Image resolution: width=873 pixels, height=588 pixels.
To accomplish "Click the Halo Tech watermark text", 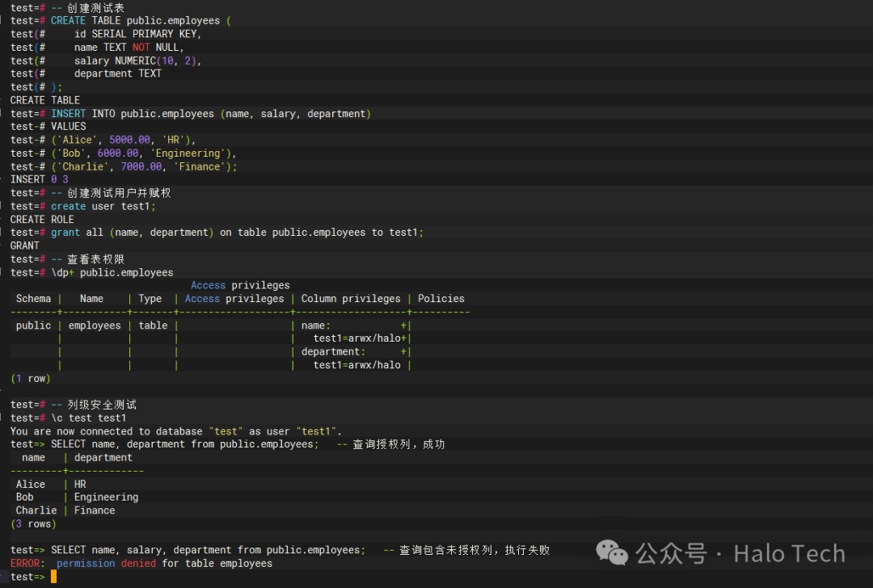I will (789, 554).
